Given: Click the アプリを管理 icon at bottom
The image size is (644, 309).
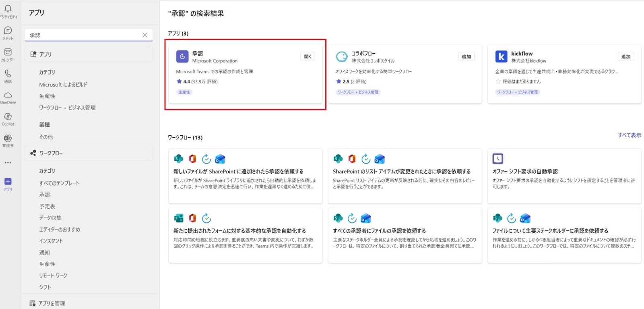Looking at the screenshot, I should point(33,303).
